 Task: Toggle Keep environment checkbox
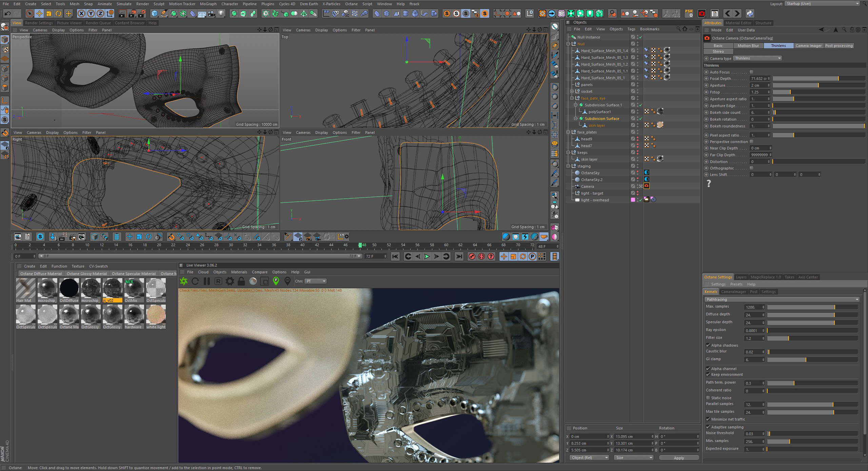click(708, 374)
